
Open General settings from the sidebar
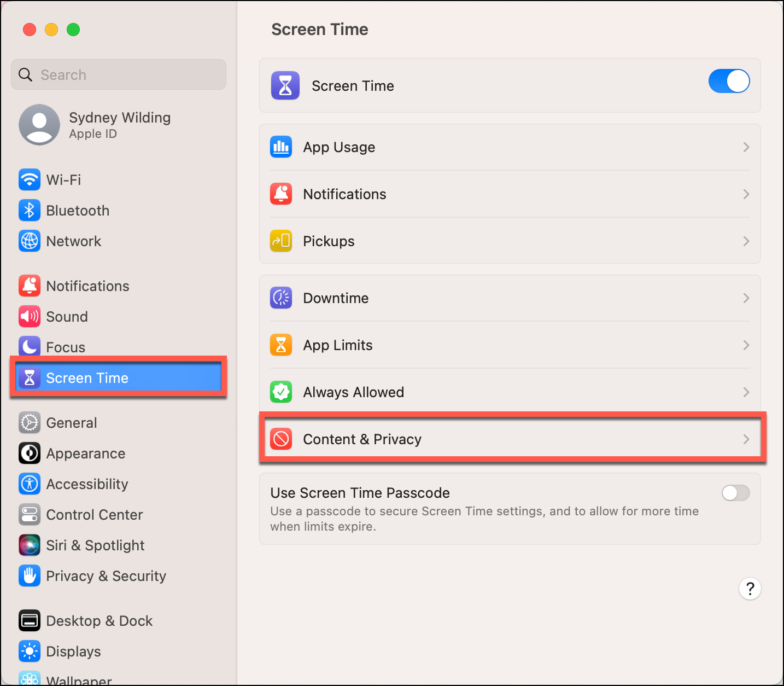pyautogui.click(x=119, y=422)
